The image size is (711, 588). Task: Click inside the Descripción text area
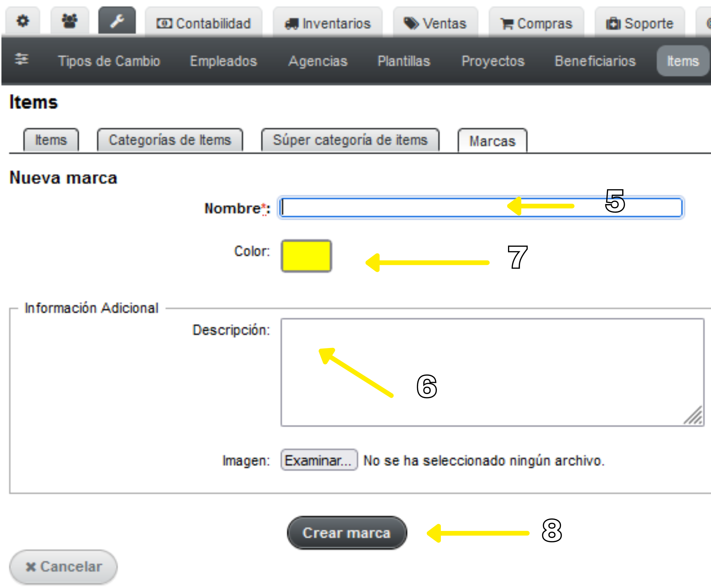click(x=492, y=372)
